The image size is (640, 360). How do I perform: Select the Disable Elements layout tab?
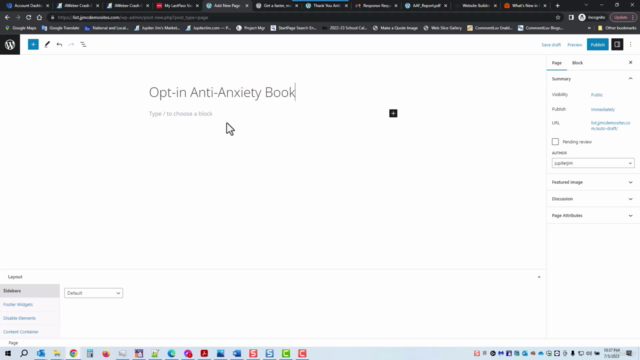click(20, 318)
